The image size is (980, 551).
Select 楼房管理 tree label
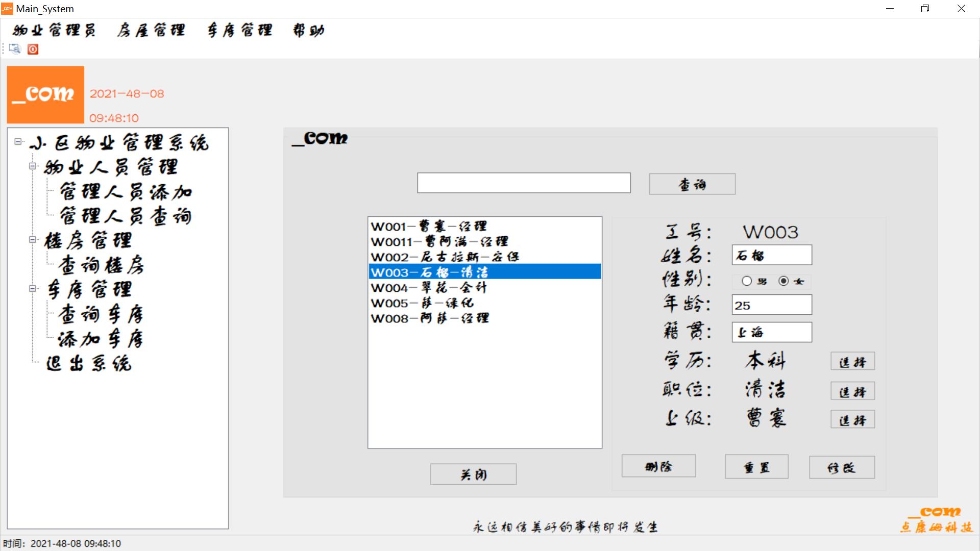coord(88,240)
